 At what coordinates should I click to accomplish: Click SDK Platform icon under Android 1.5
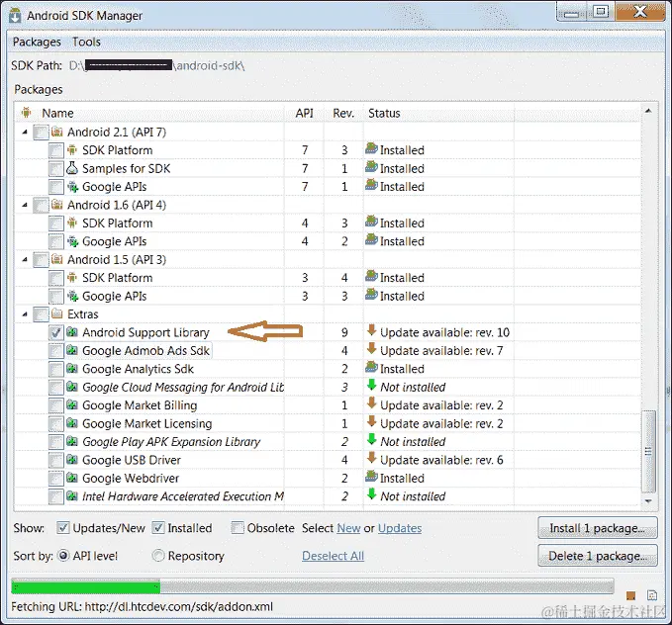72,278
